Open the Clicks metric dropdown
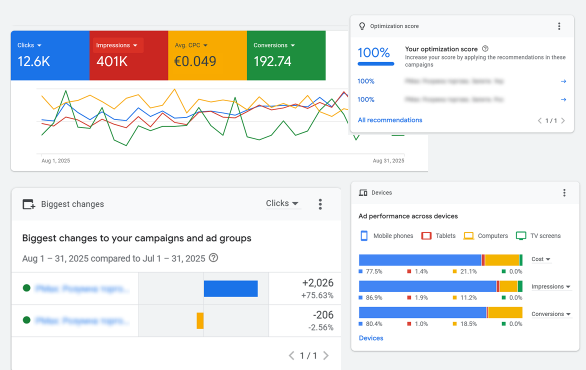The image size is (586, 370). point(29,45)
